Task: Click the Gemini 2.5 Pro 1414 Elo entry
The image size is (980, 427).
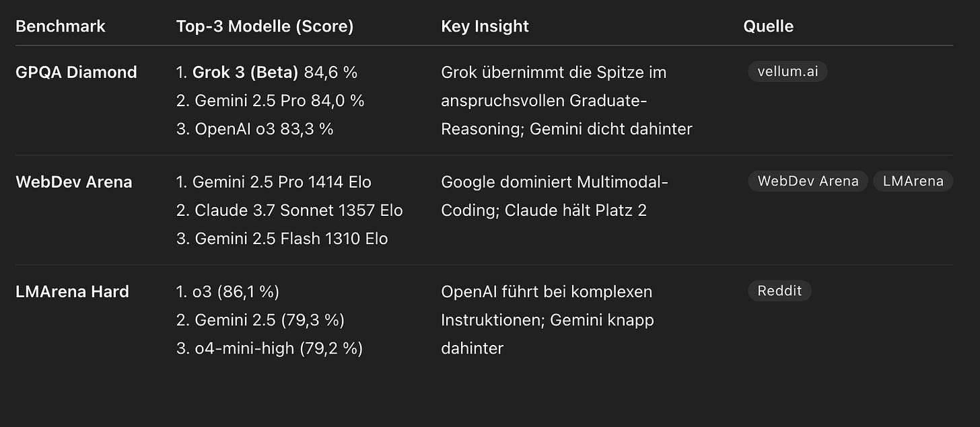Action: 281,182
